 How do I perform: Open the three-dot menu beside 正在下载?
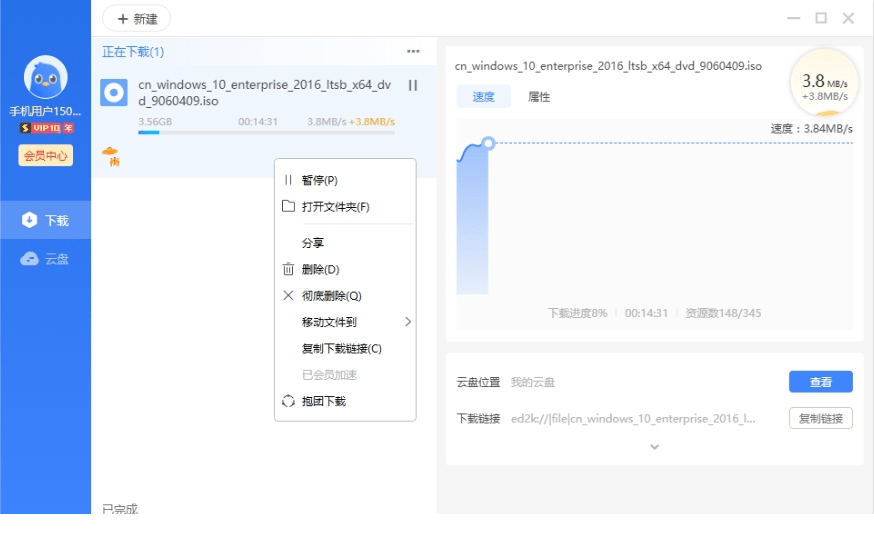point(413,51)
